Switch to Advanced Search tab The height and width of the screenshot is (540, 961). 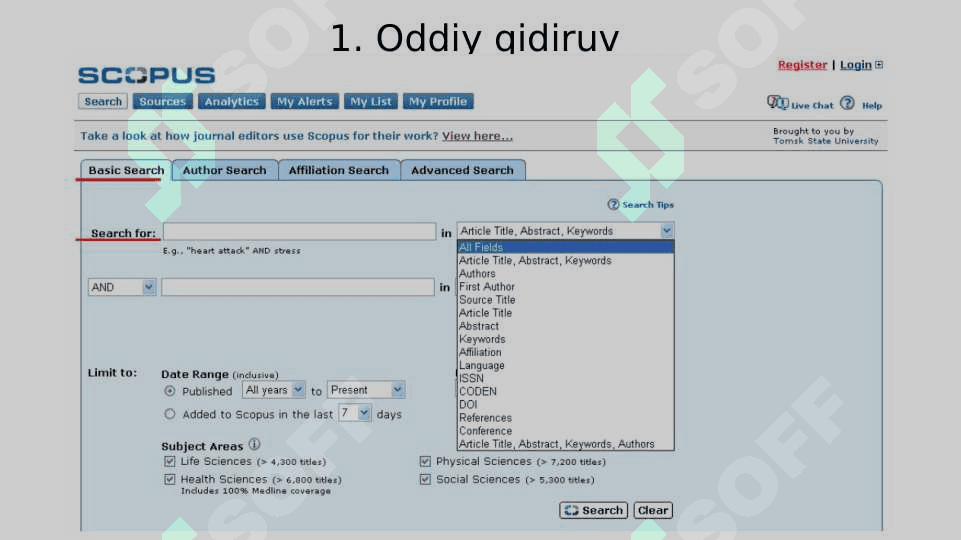pyautogui.click(x=463, y=170)
